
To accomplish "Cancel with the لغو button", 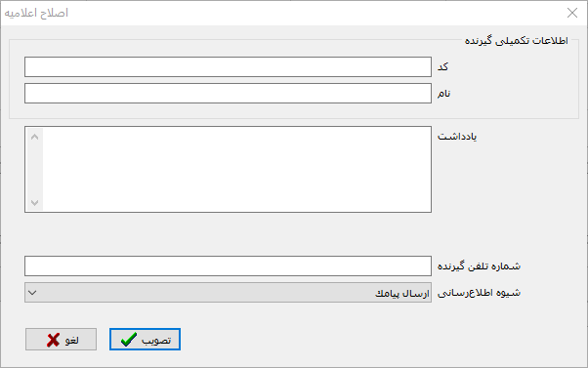I will [62, 340].
